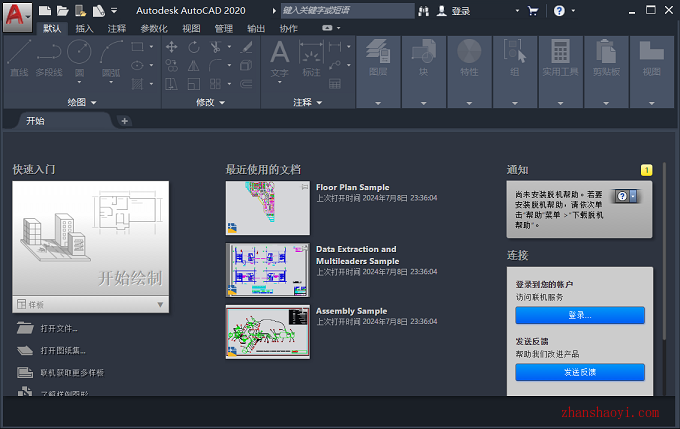
Task: Click the New file icon in quick access toolbar
Action: (45, 10)
